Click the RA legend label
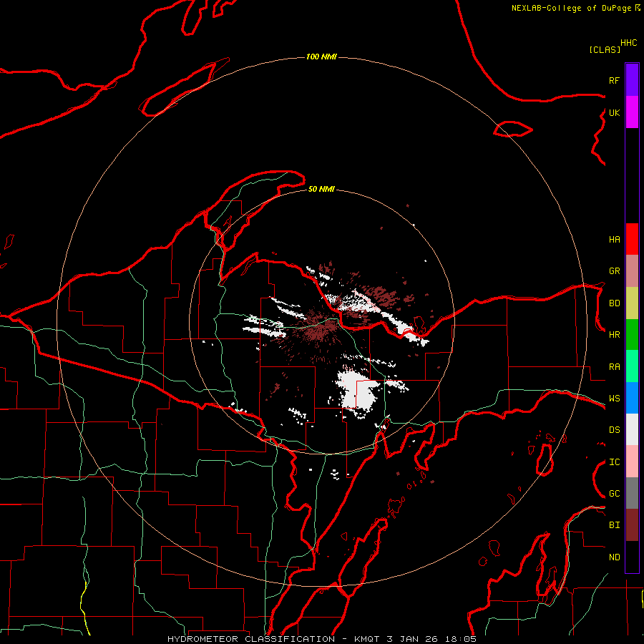 click(614, 367)
